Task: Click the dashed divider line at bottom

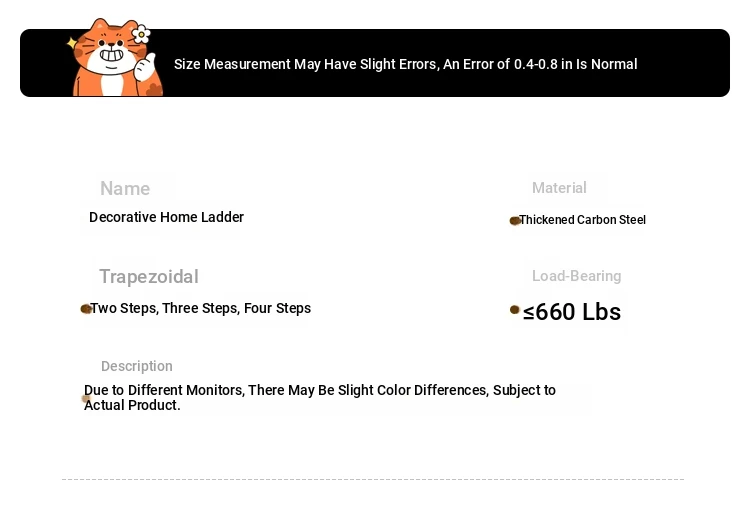Action: click(373, 479)
